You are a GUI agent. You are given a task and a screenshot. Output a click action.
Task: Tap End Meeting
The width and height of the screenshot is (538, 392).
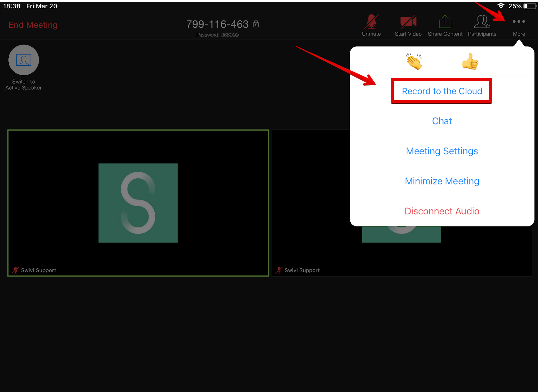click(x=33, y=25)
